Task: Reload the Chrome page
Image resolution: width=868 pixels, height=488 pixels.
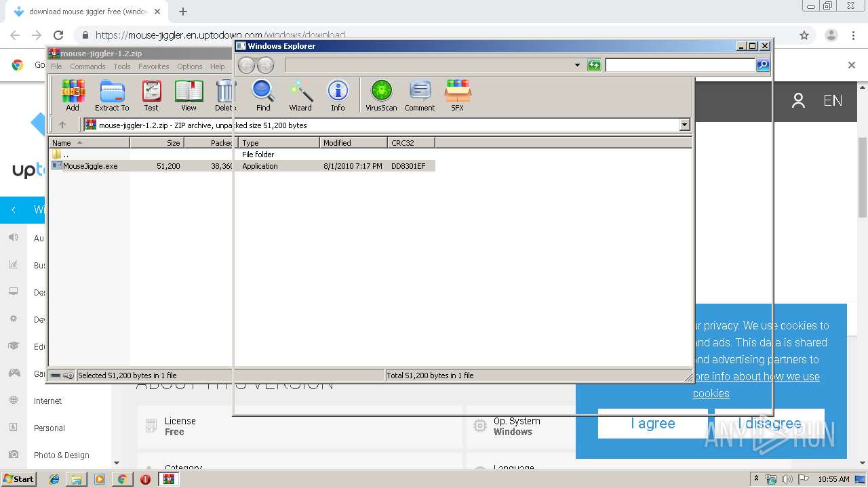Action: click(58, 35)
